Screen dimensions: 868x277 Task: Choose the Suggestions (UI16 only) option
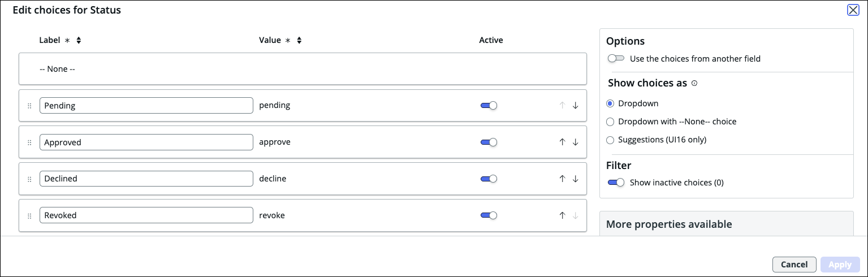pyautogui.click(x=610, y=140)
